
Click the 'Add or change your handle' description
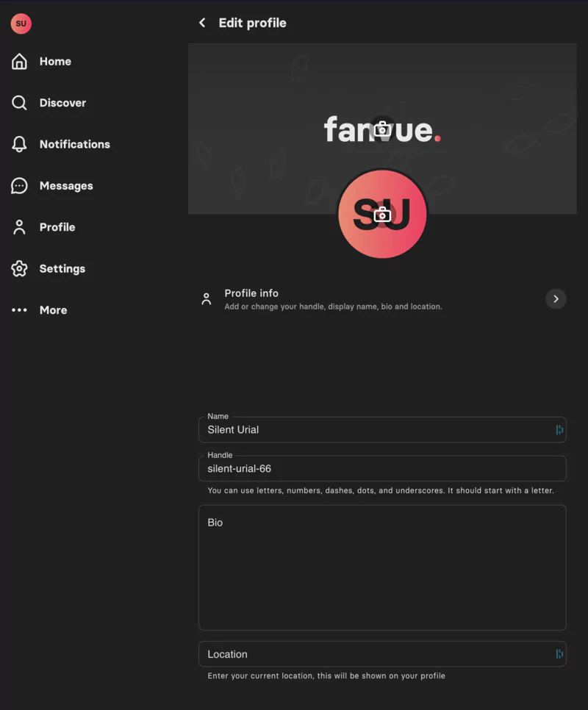click(333, 306)
